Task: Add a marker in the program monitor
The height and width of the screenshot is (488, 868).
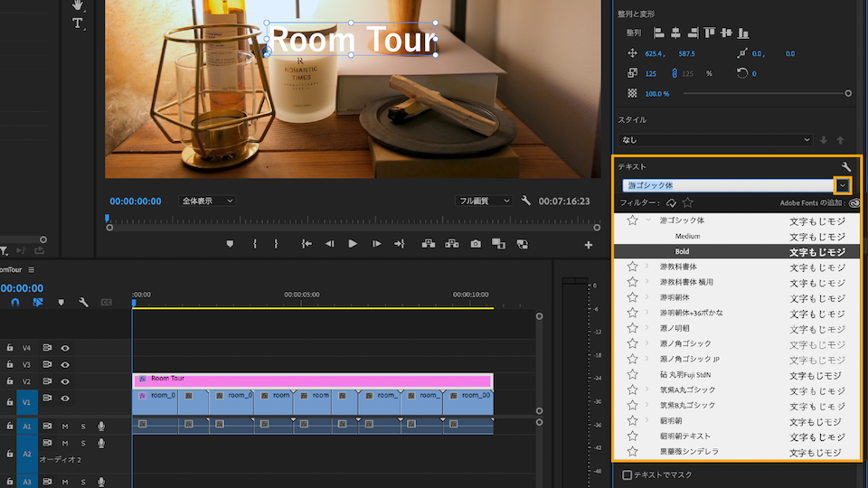Action: pos(230,244)
